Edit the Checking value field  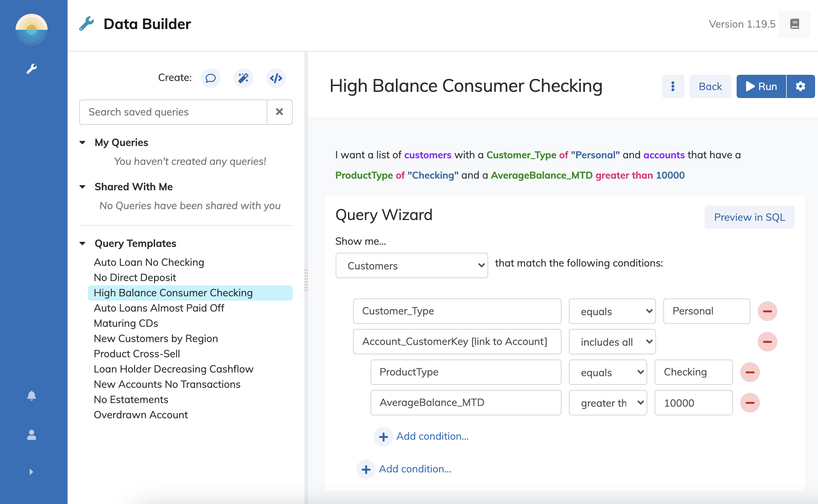click(x=694, y=372)
